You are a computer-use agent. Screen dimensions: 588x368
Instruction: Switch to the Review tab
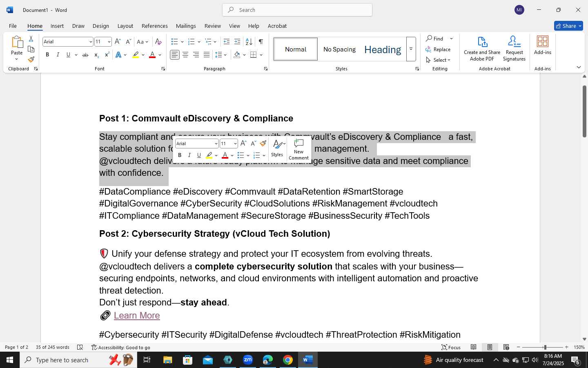click(213, 26)
